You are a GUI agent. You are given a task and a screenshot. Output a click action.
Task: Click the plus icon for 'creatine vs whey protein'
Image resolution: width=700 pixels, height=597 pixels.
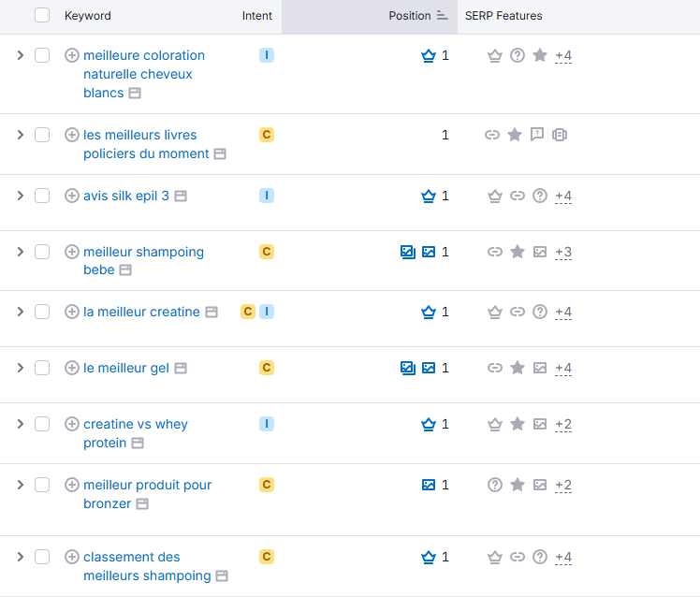point(72,424)
